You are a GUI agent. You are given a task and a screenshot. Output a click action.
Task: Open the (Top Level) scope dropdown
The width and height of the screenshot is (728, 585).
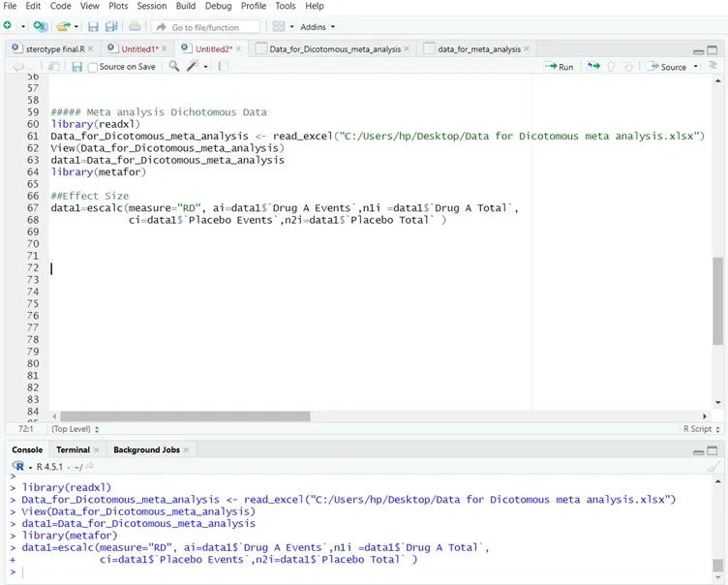coord(75,429)
